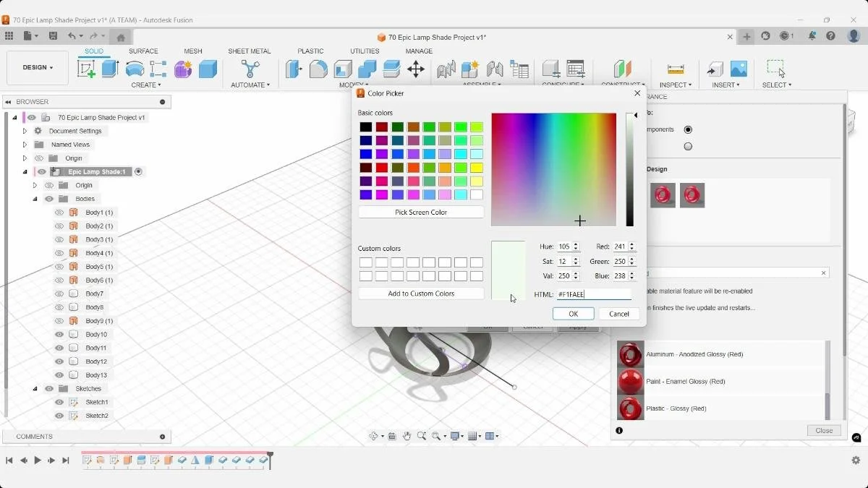Image resolution: width=868 pixels, height=488 pixels.
Task: Open the data panel grid icon
Action: (9, 36)
